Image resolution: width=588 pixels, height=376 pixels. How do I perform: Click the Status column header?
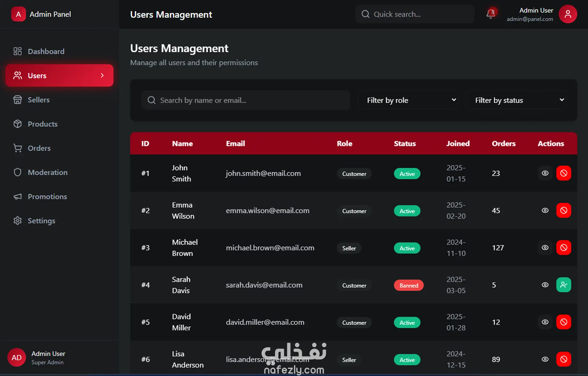pyautogui.click(x=405, y=143)
